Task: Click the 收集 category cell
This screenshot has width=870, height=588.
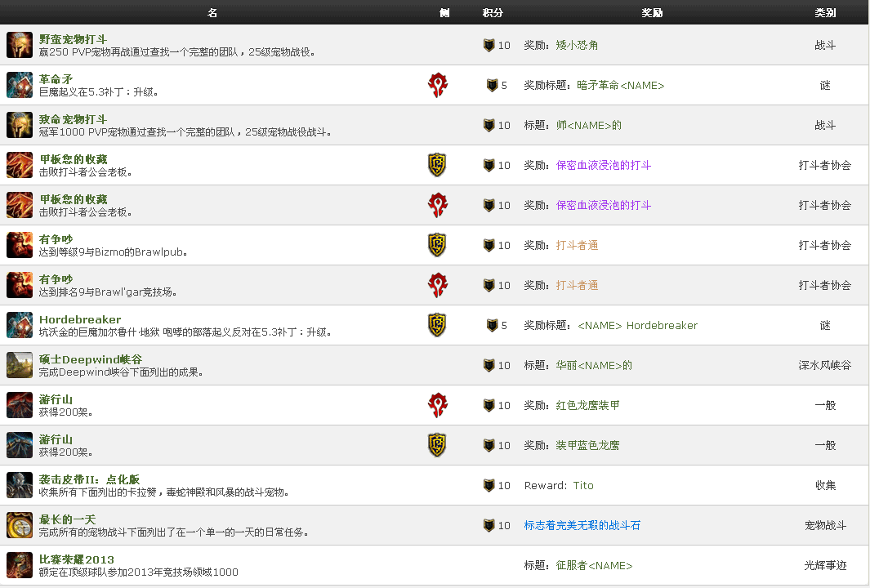Action: 825,485
